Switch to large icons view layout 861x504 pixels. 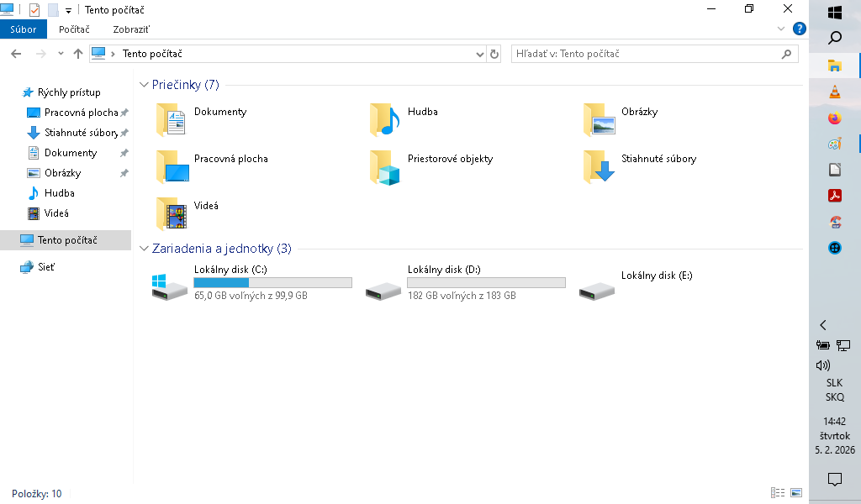click(795, 493)
